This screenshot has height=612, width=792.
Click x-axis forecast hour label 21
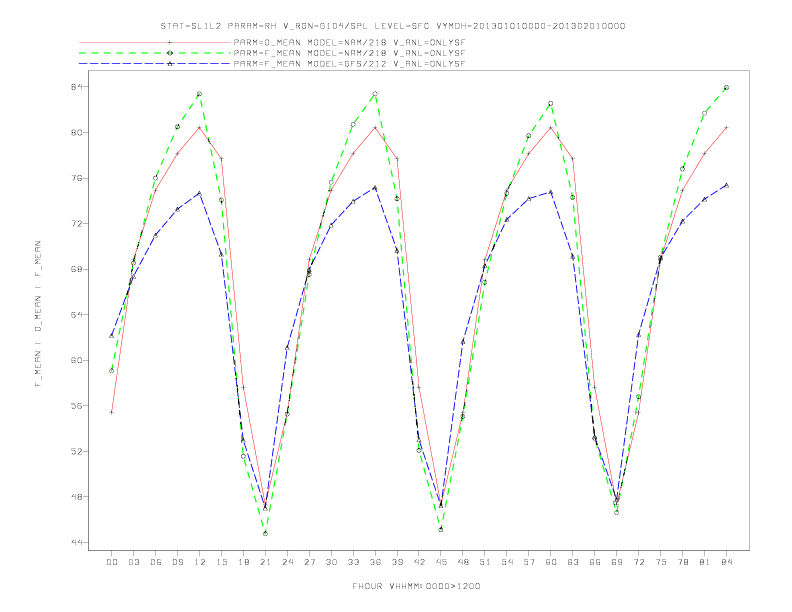pyautogui.click(x=265, y=562)
